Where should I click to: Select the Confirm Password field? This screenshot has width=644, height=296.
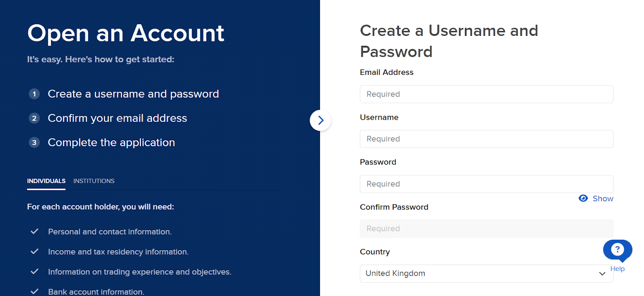point(486,228)
